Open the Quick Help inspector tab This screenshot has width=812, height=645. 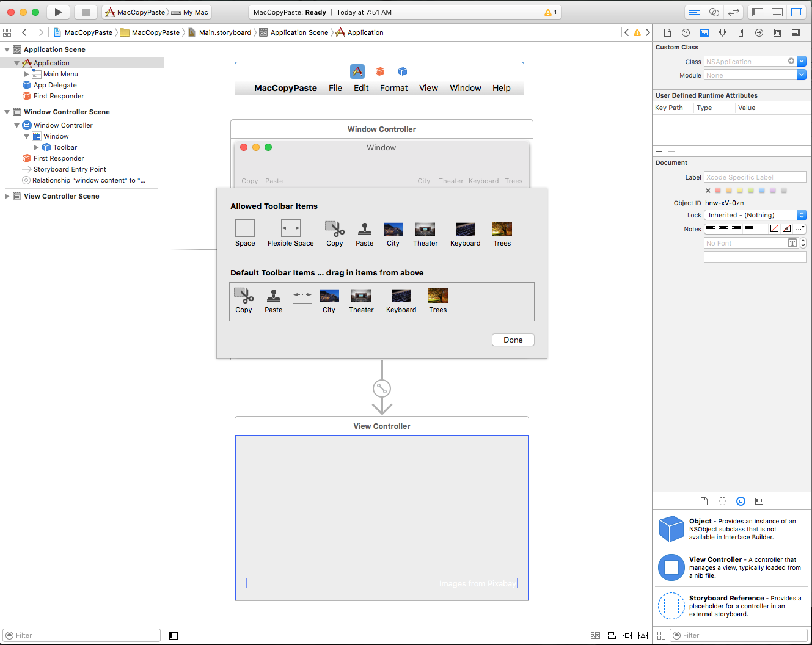point(686,32)
